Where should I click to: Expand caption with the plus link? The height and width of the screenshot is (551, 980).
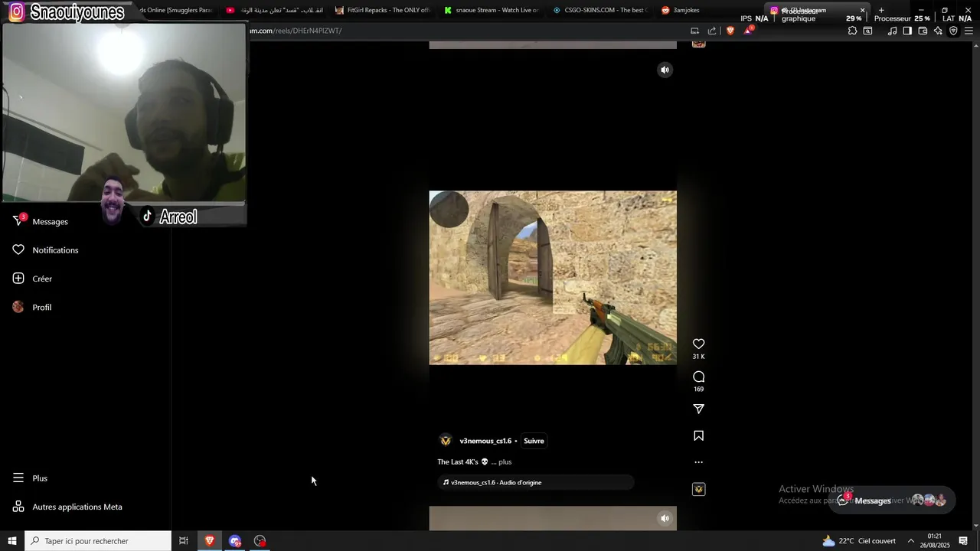505,462
